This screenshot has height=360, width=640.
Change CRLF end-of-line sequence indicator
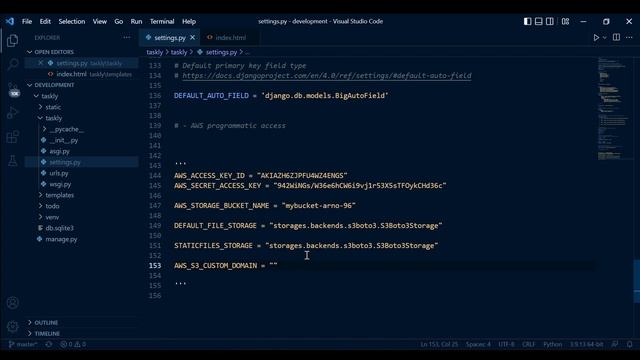pos(528,344)
